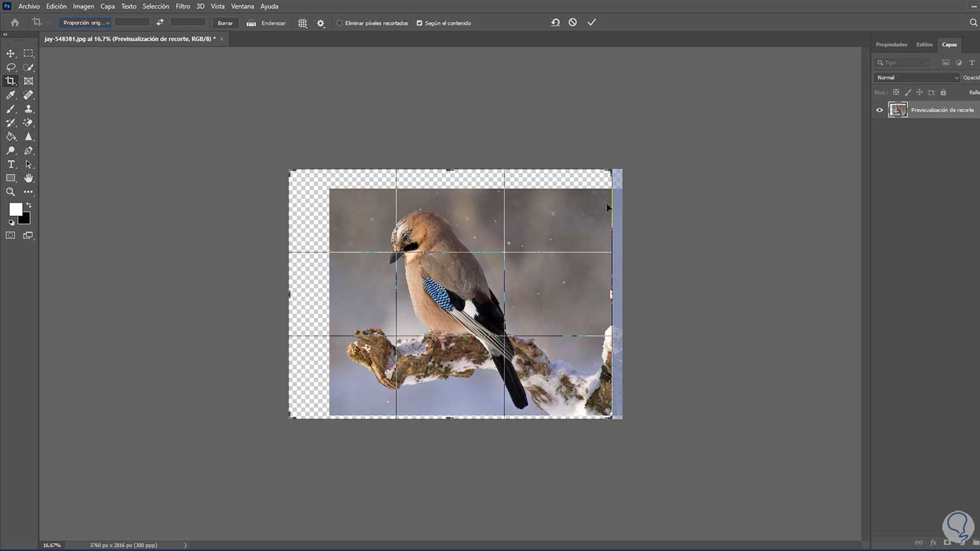The image size is (980, 551).
Task: Uncheck 'Según el contenido' option
Action: pyautogui.click(x=419, y=23)
